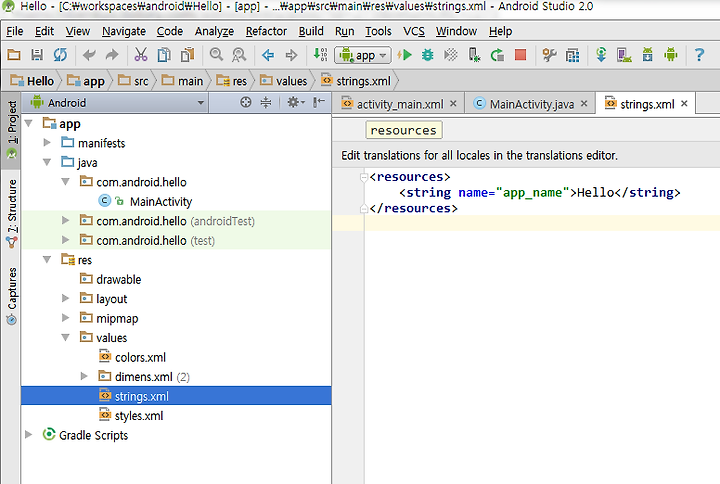Switch to MainActivity.java tab
This screenshot has height=484, width=720.
531,104
